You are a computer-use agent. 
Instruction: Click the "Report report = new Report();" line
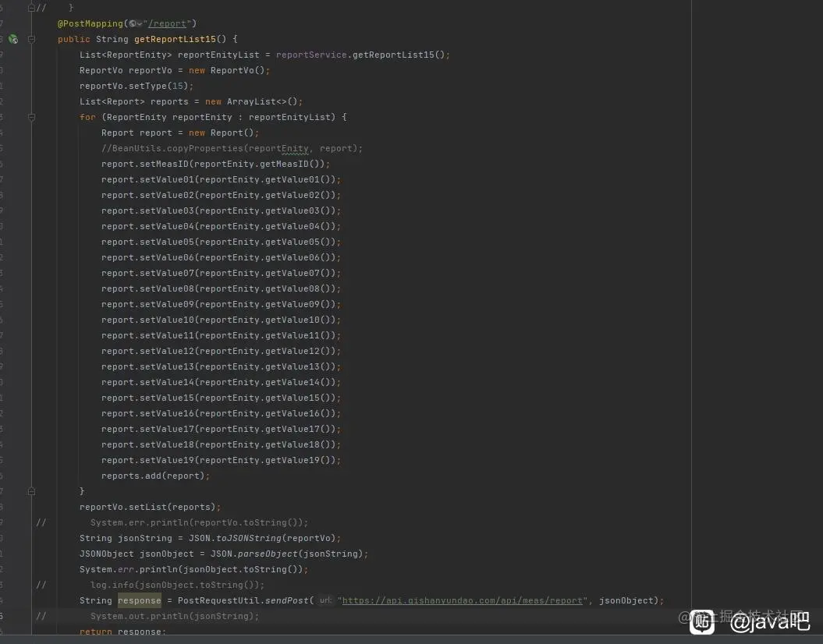pos(180,133)
